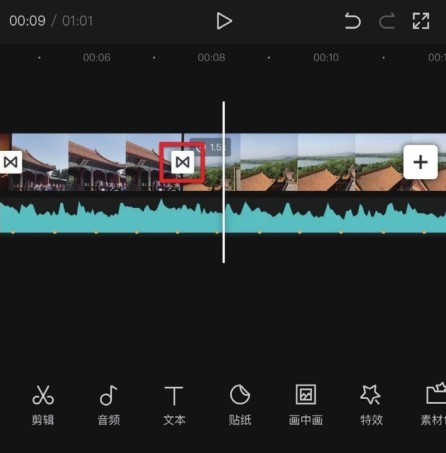Enter fullscreen preview mode

click(x=421, y=21)
